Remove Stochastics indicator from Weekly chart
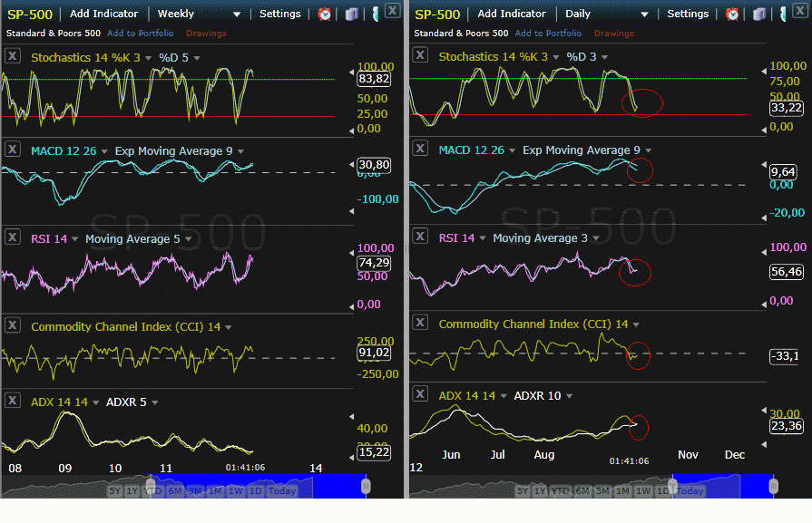 (13, 55)
